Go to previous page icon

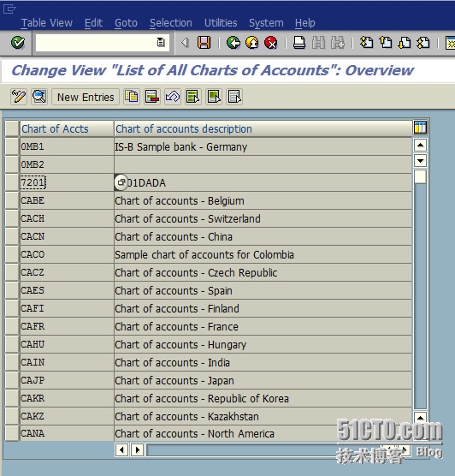point(386,43)
